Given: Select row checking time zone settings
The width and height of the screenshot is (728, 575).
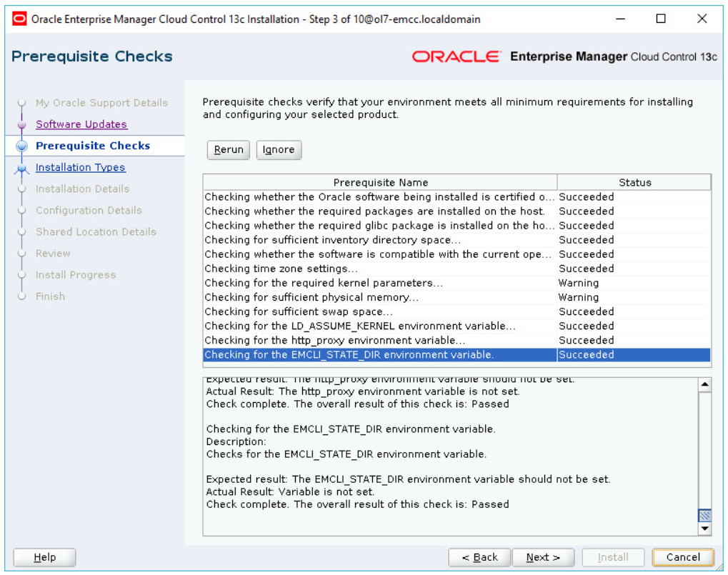Looking at the screenshot, I should [x=457, y=269].
